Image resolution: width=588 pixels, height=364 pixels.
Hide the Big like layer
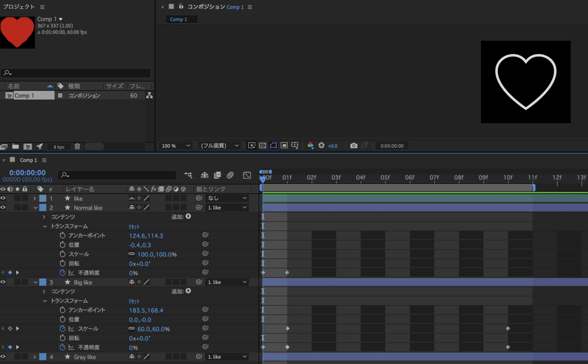click(x=3, y=282)
